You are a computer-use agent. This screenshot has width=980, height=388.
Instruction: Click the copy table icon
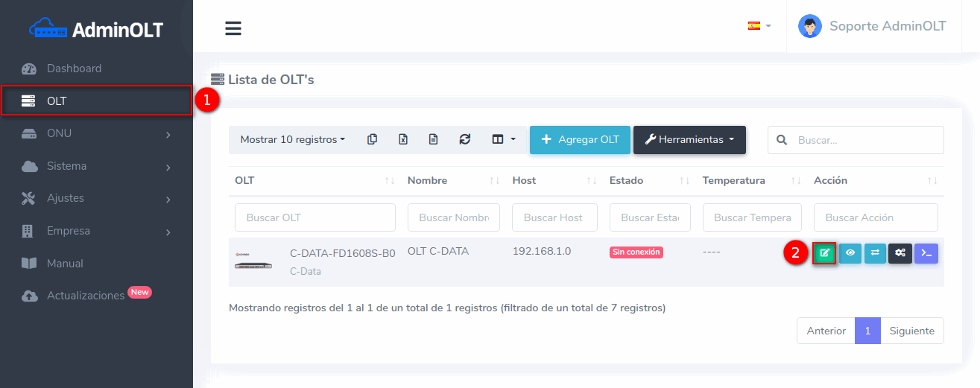click(373, 139)
